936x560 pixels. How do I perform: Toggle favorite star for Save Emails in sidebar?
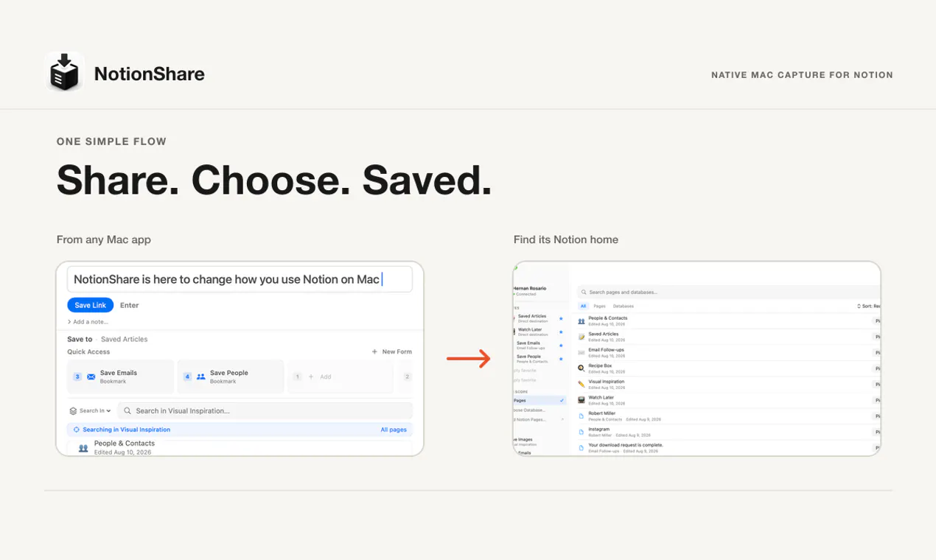point(561,345)
